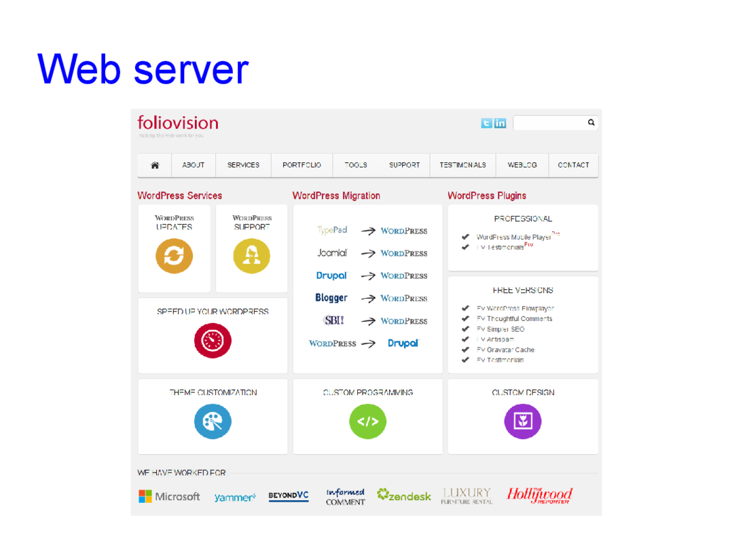The image size is (747, 560).
Task: Click the yellow WordPress Support person icon
Action: [251, 256]
